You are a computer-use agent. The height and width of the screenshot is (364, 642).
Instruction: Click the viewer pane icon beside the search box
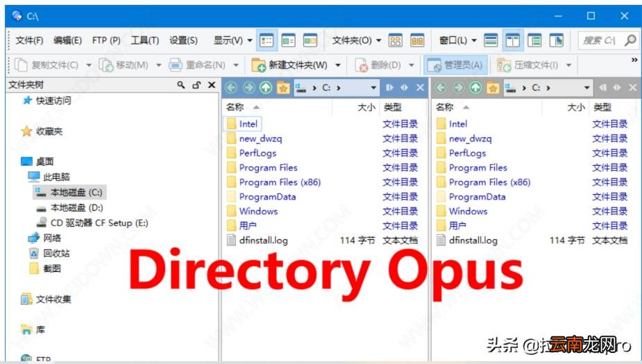[x=556, y=40]
